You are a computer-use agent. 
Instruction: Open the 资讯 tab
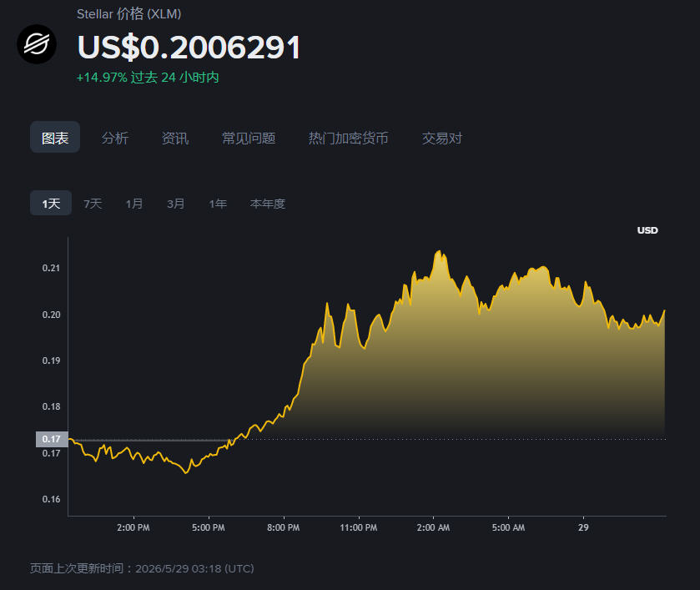(175, 138)
